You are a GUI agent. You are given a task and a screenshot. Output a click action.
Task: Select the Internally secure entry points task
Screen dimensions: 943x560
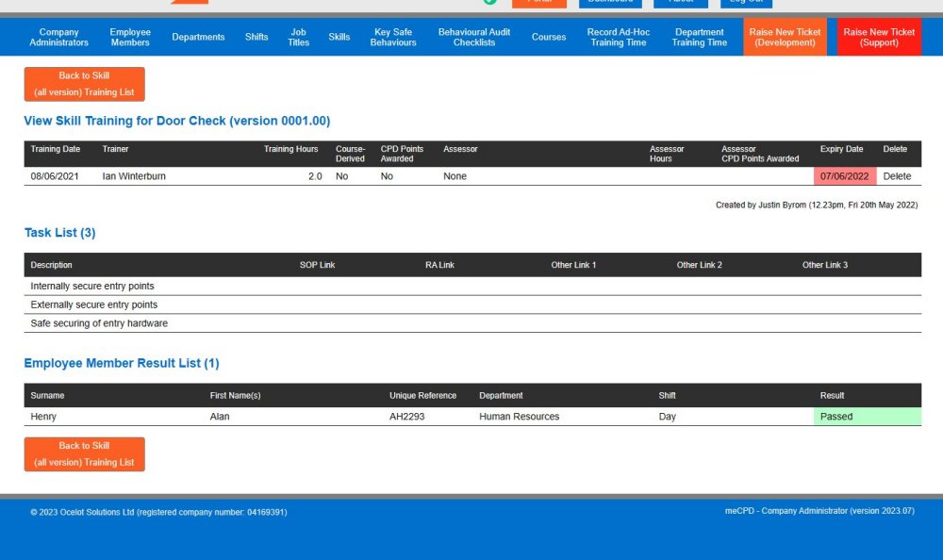pos(92,286)
